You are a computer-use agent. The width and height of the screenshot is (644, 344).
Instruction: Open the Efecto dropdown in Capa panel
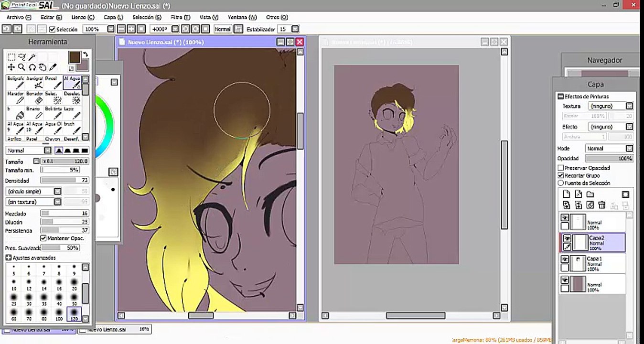(630, 127)
